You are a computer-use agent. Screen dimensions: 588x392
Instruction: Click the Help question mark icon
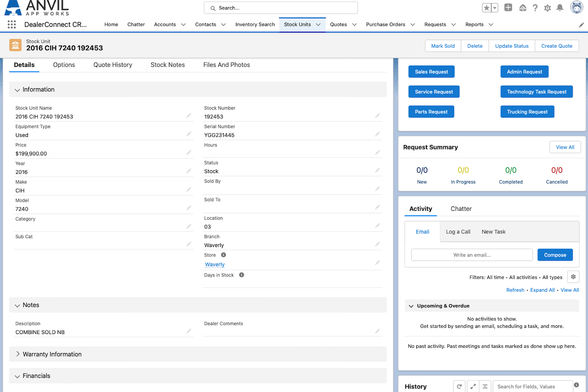pyautogui.click(x=535, y=8)
